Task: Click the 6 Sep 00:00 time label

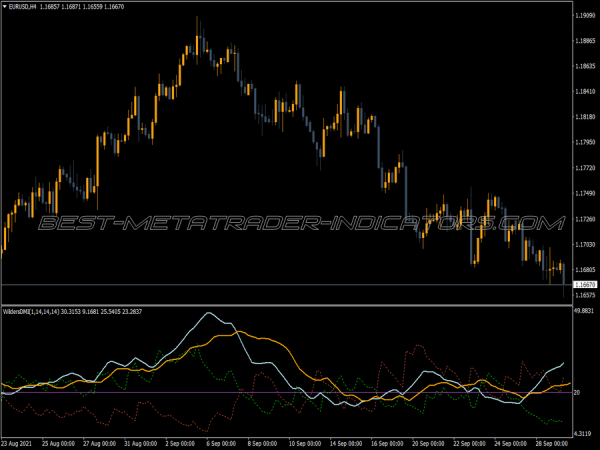Action: [221, 444]
